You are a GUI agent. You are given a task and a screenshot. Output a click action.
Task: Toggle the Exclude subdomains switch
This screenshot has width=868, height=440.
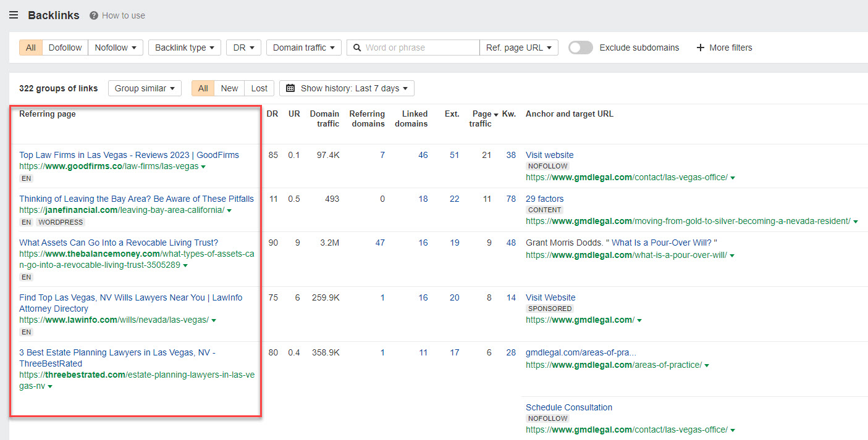pos(581,48)
